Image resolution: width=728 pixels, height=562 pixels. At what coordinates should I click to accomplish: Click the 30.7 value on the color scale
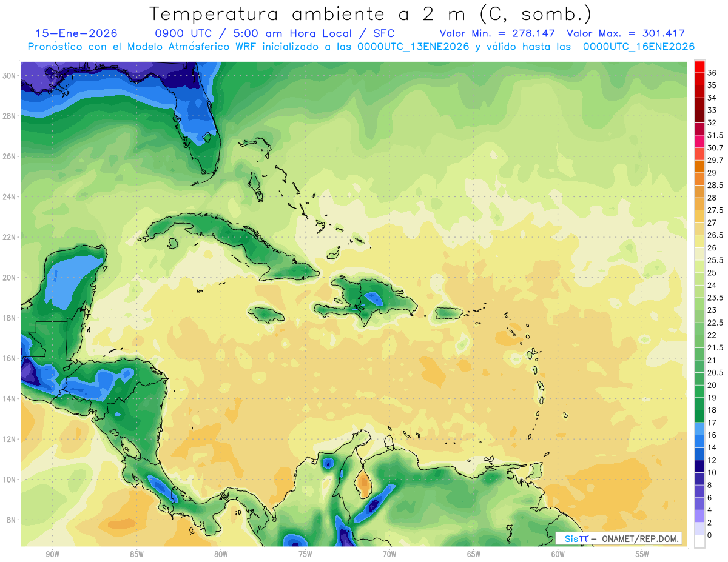coord(715,148)
